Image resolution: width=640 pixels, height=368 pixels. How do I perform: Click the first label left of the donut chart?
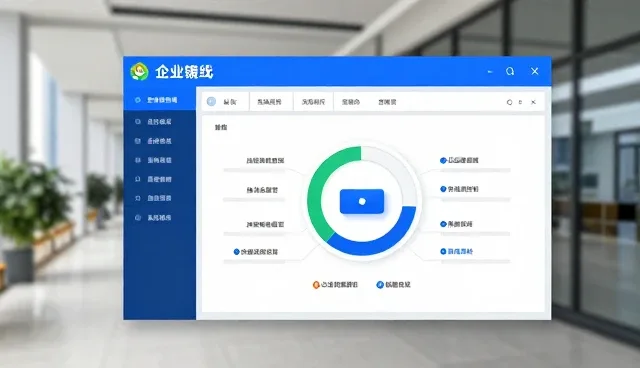tap(265, 160)
